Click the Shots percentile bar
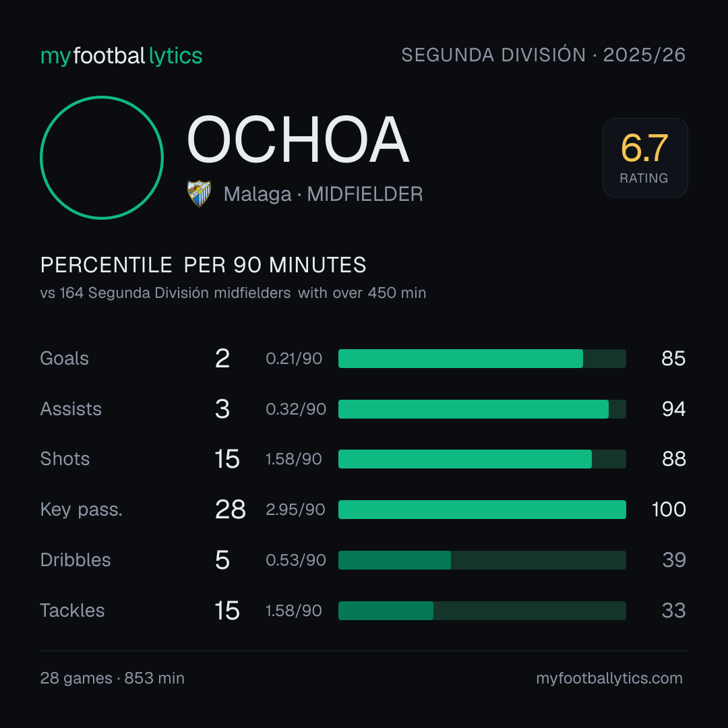 point(482,459)
